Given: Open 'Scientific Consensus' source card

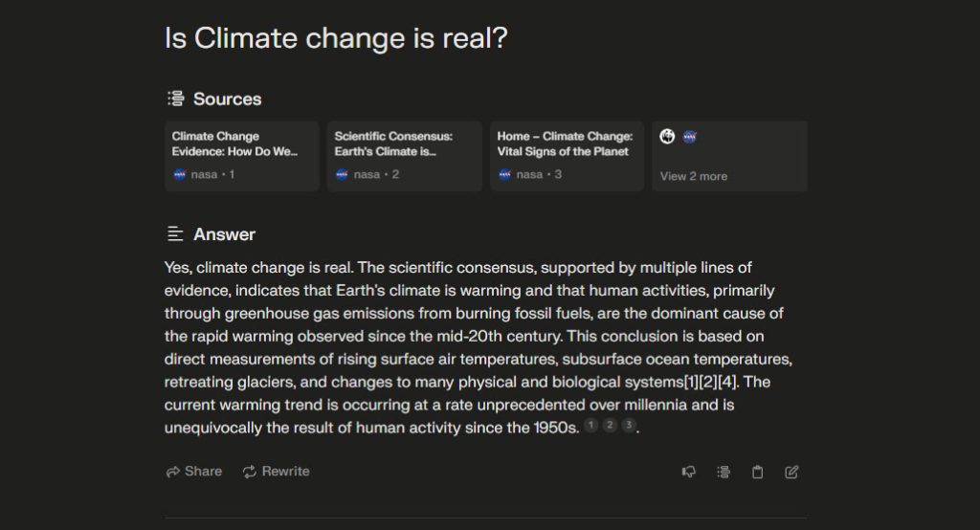Looking at the screenshot, I should tap(404, 156).
